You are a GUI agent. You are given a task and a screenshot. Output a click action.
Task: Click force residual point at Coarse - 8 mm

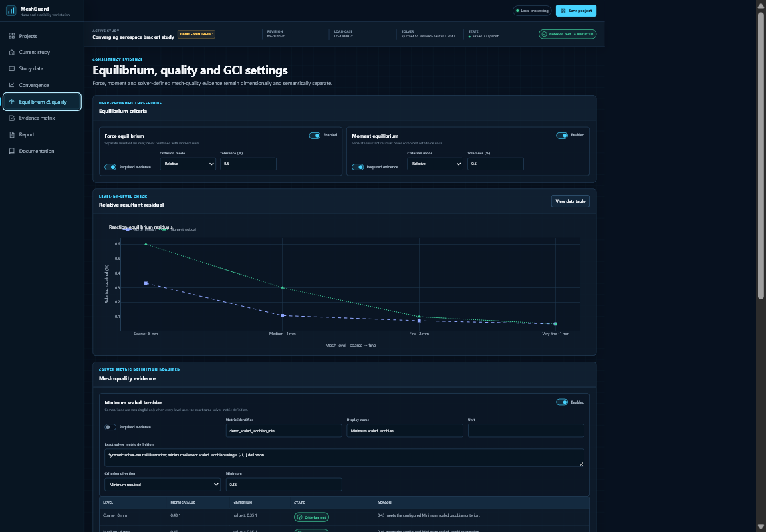[x=146, y=283]
